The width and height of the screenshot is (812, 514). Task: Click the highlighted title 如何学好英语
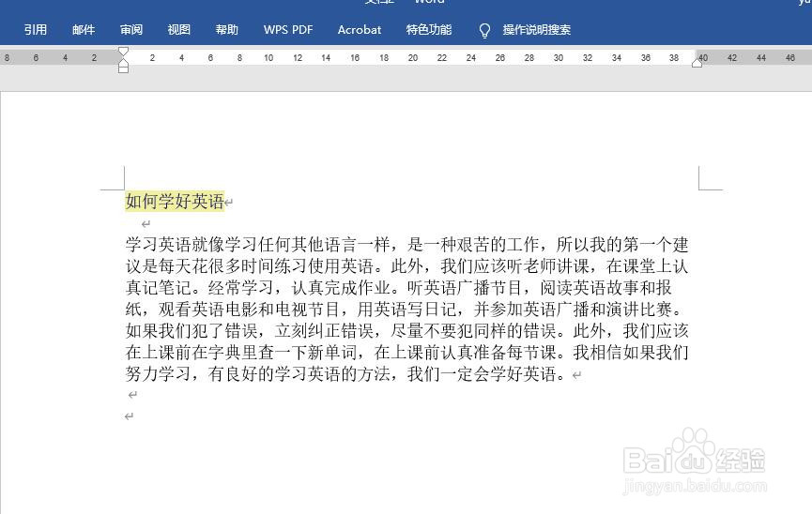click(175, 201)
